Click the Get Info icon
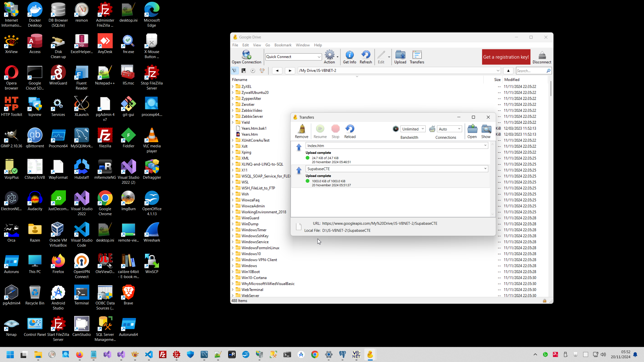The width and height of the screenshot is (644, 362). click(x=349, y=55)
